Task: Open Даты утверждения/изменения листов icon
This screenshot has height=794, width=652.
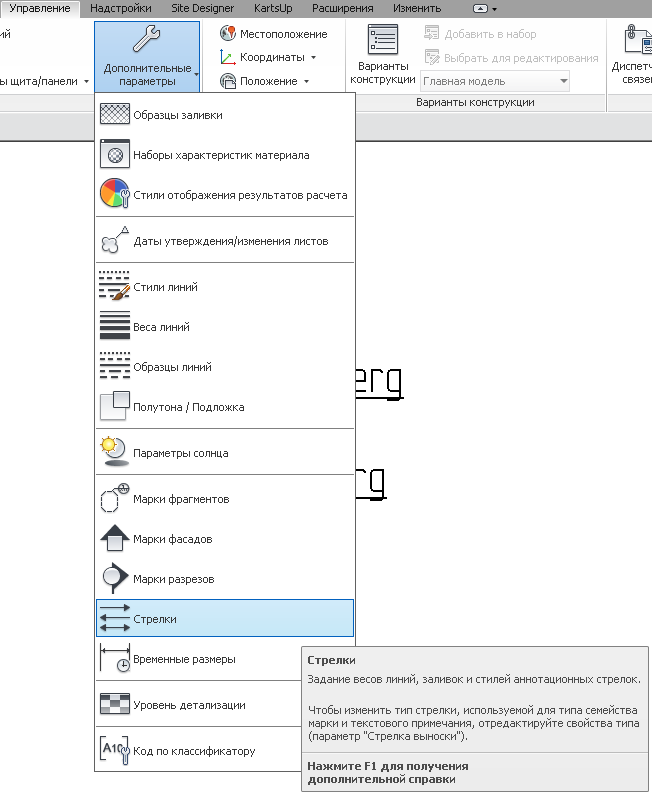Action: (115, 240)
